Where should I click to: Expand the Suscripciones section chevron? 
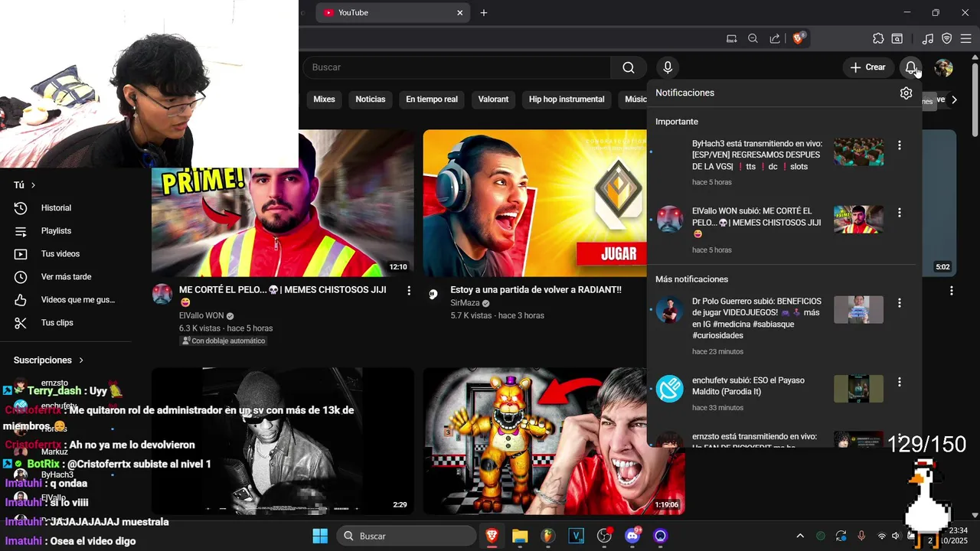(81, 360)
